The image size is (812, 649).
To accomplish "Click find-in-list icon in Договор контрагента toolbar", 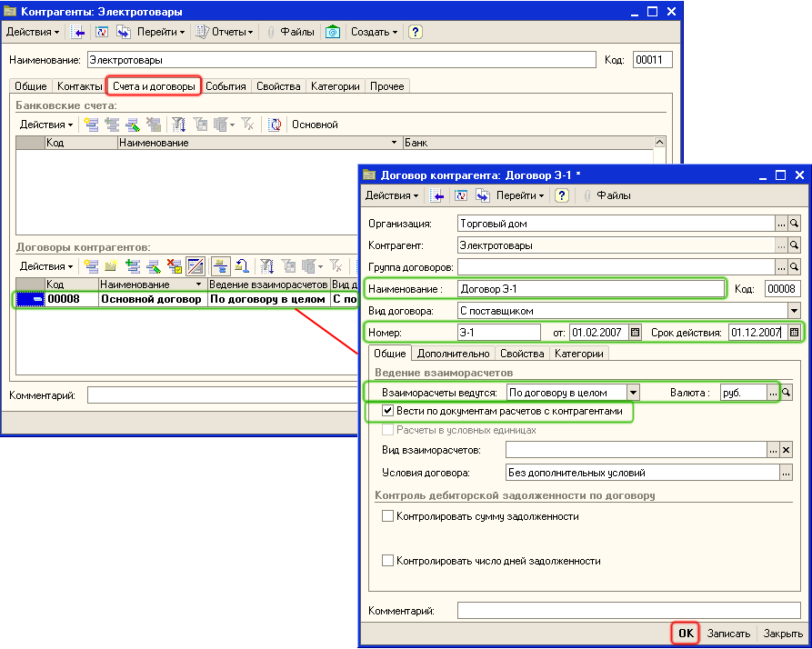I will (x=436, y=195).
